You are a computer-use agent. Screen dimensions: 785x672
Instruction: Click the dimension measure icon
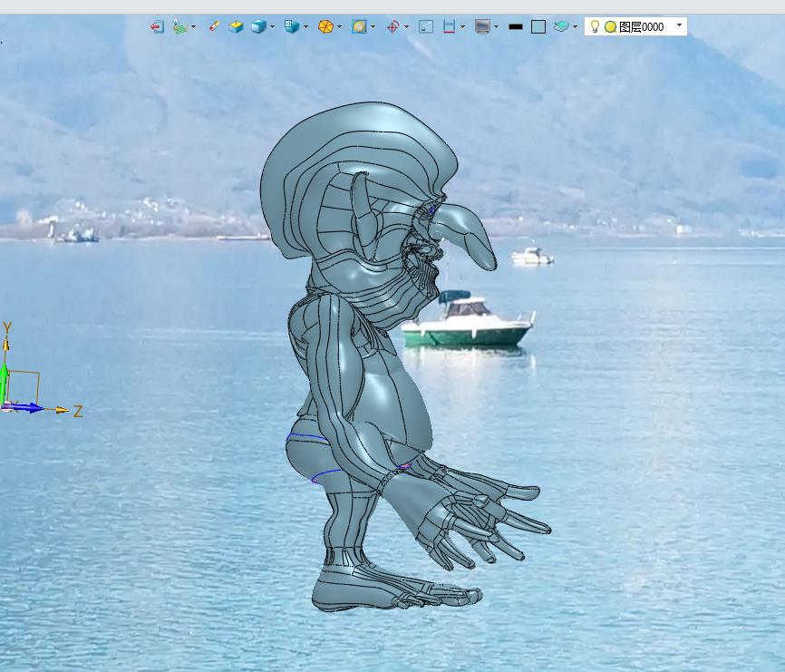449,26
